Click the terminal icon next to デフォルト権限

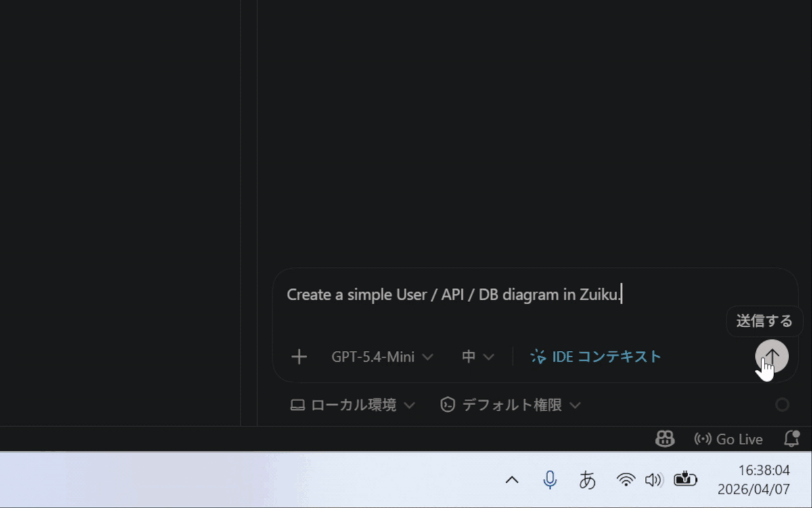(447, 404)
